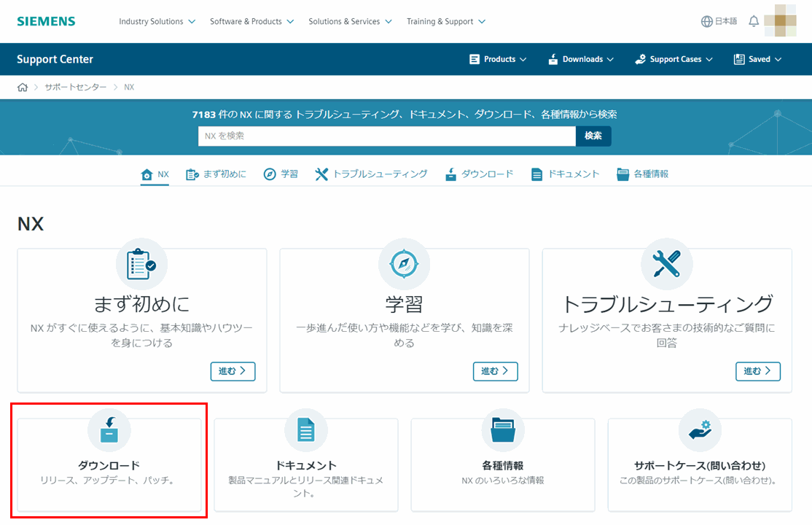
Task: Switch to the まず初めに tab
Action: pos(225,174)
